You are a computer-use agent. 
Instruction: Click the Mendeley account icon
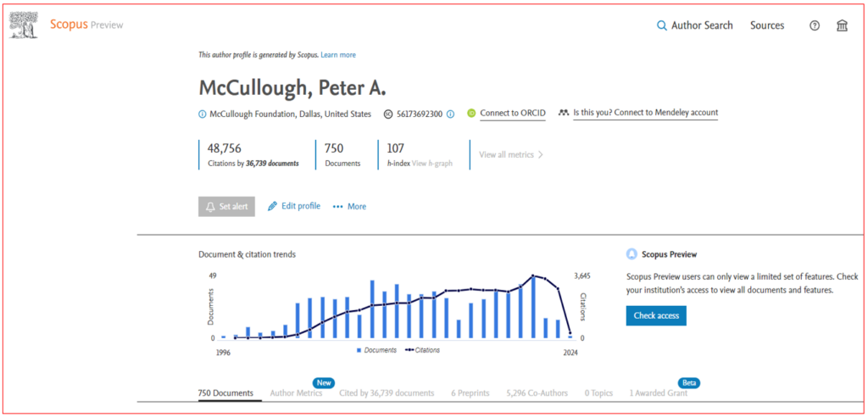[x=564, y=113]
